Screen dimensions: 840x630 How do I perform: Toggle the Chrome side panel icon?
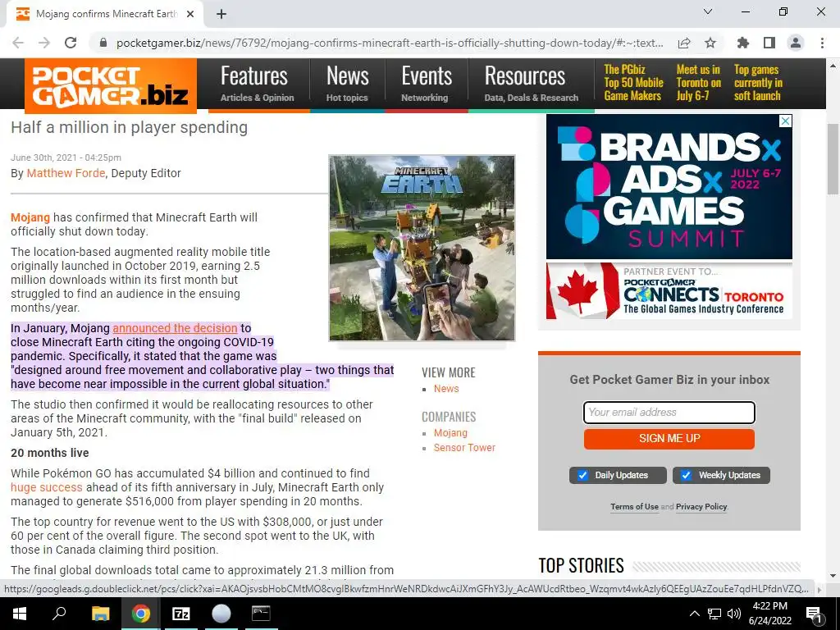(769, 43)
